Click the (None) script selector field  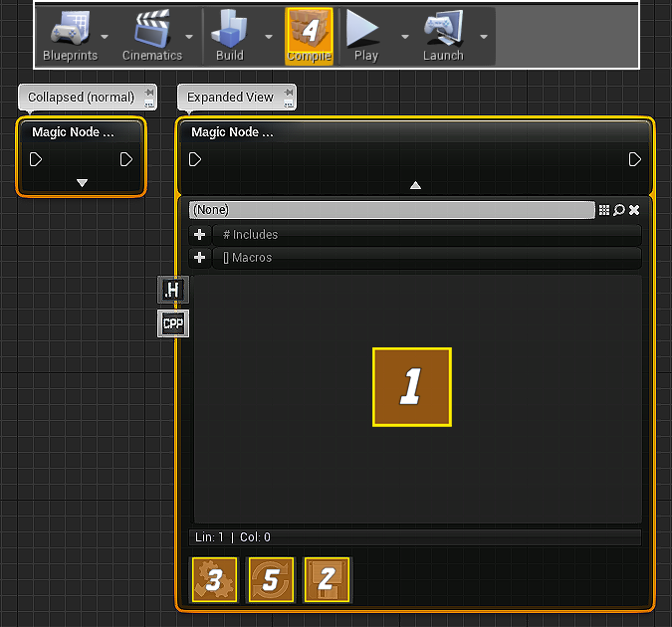[391, 210]
